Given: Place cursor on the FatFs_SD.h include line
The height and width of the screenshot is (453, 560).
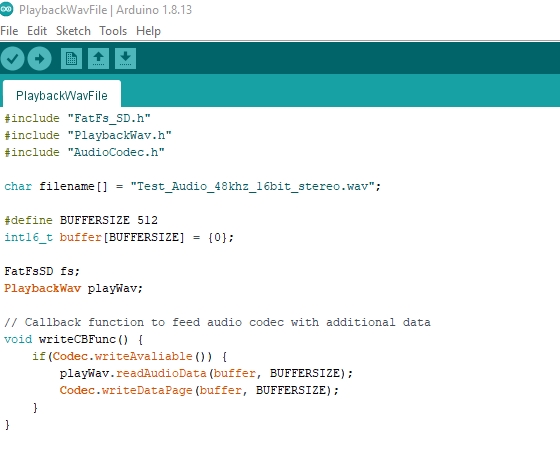Looking at the screenshot, I should (x=78, y=118).
